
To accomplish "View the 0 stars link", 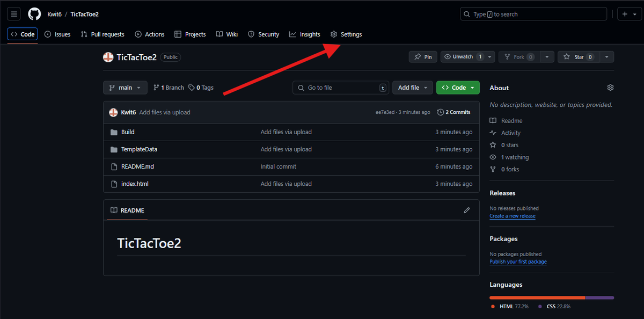I will click(504, 145).
